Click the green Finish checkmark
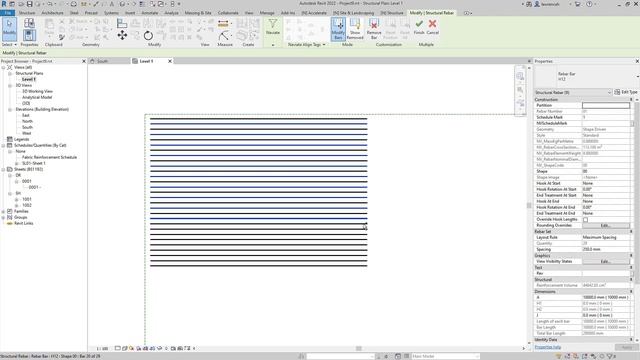This screenshot has width=640, height=360. (x=419, y=24)
